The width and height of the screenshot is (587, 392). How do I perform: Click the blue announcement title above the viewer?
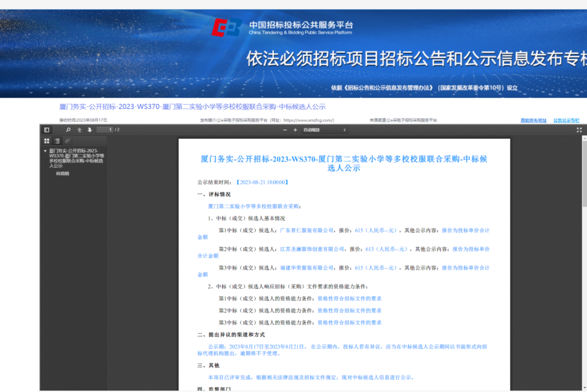[192, 107]
